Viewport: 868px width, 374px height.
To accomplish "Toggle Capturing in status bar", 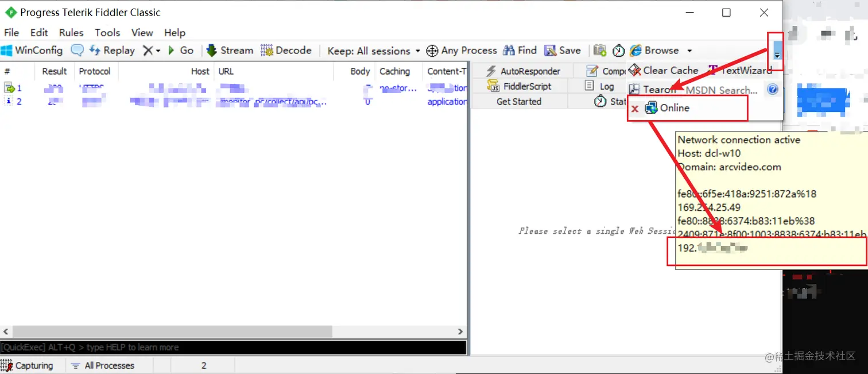I will tap(27, 365).
